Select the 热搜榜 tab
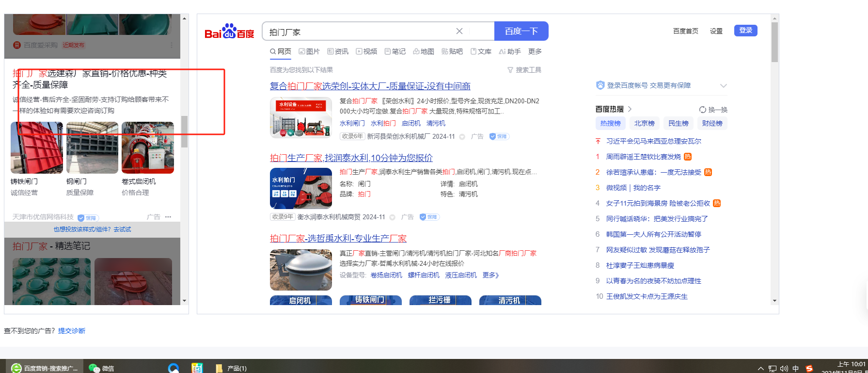Viewport: 868px width, 373px height. pos(611,123)
